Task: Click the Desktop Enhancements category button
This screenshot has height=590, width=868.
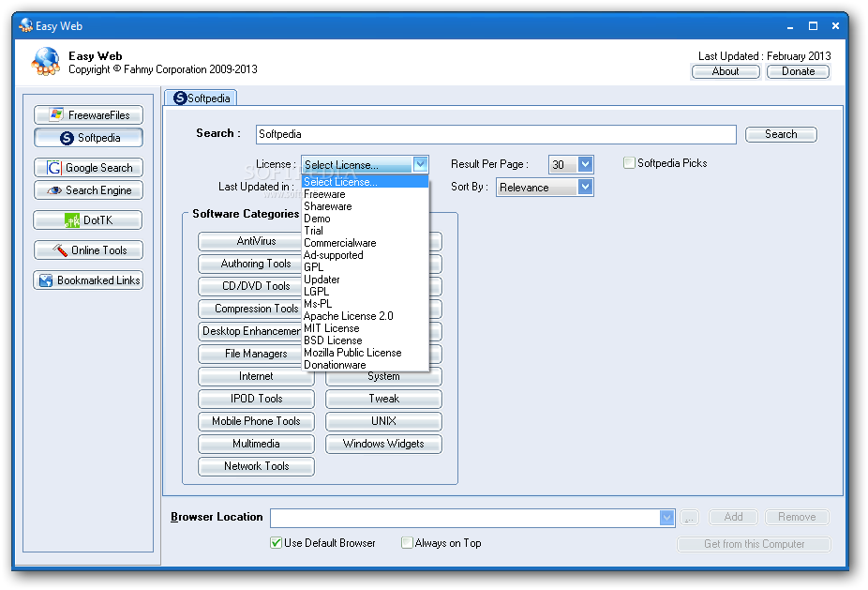Action: tap(250, 331)
